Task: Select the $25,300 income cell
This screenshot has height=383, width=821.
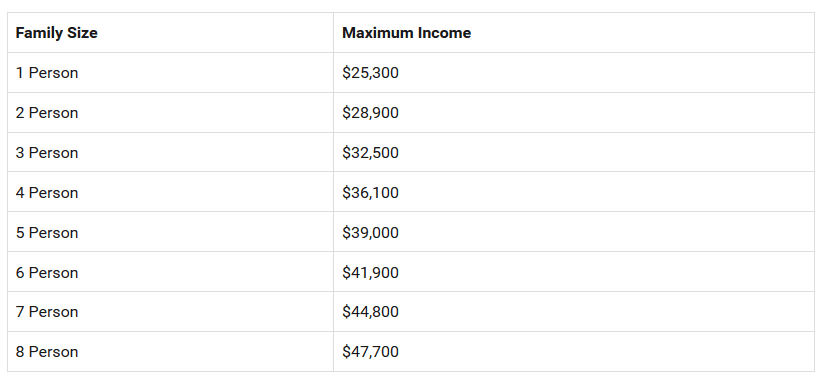Action: point(574,72)
